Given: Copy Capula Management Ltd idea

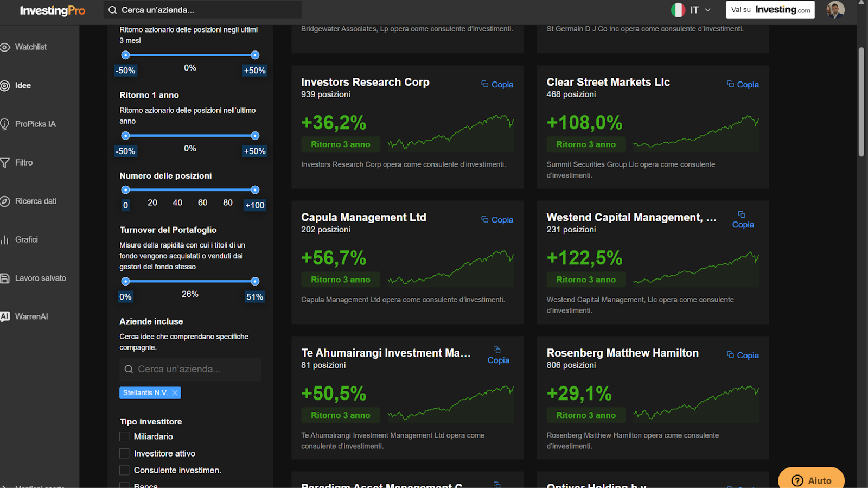Looking at the screenshot, I should 497,220.
